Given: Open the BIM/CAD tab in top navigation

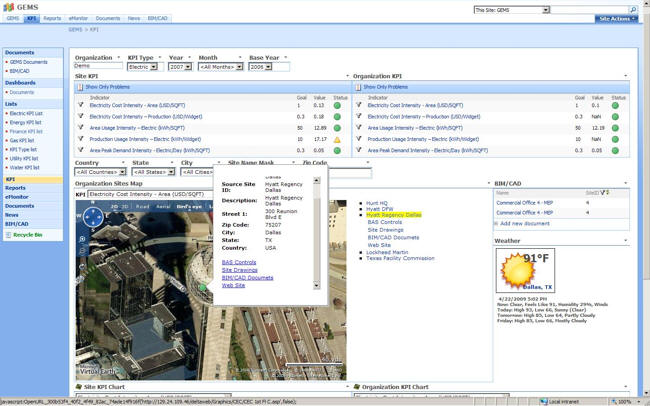Looking at the screenshot, I should 158,18.
